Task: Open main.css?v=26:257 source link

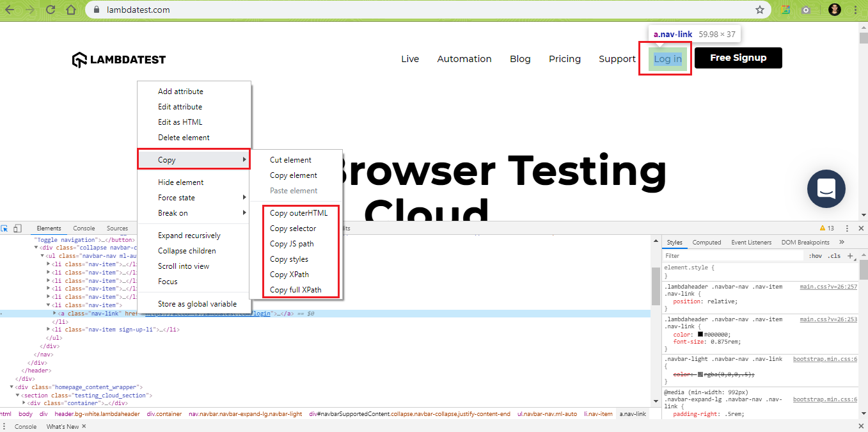Action: coord(828,287)
